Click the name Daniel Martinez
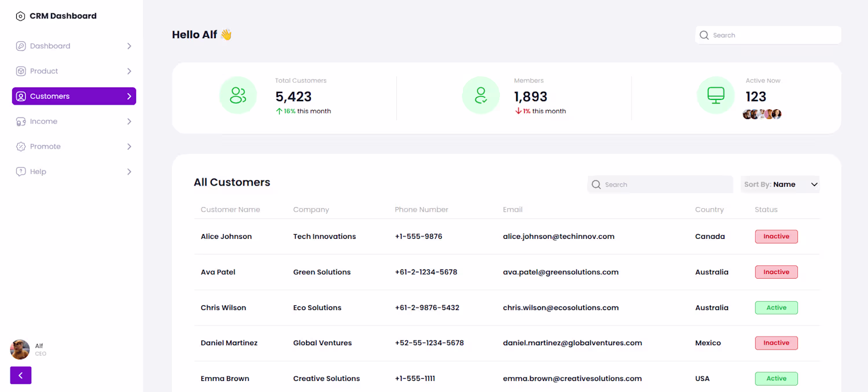Screen dimensions: 868x392 229,343
